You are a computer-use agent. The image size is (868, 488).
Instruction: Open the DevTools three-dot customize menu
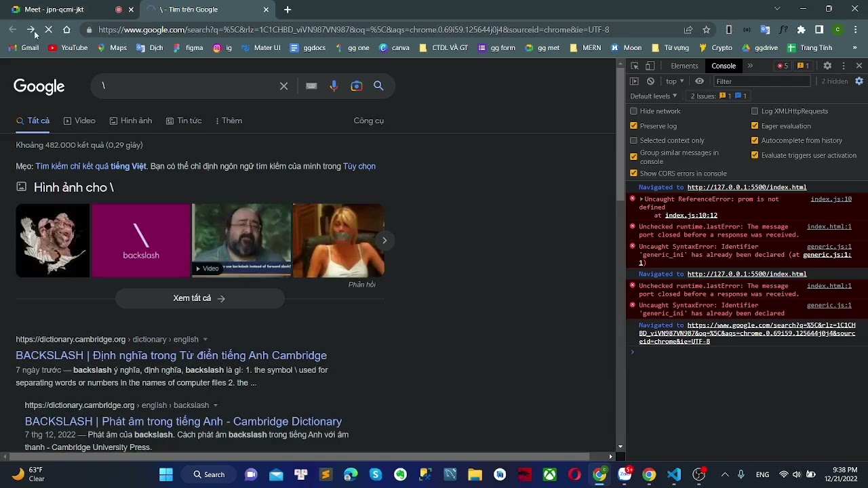tap(844, 66)
